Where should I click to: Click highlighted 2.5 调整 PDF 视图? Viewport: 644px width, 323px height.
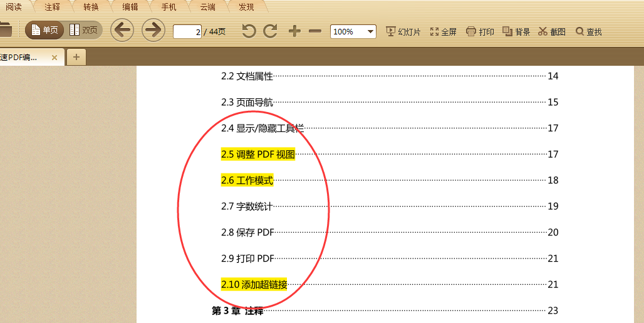pos(258,155)
